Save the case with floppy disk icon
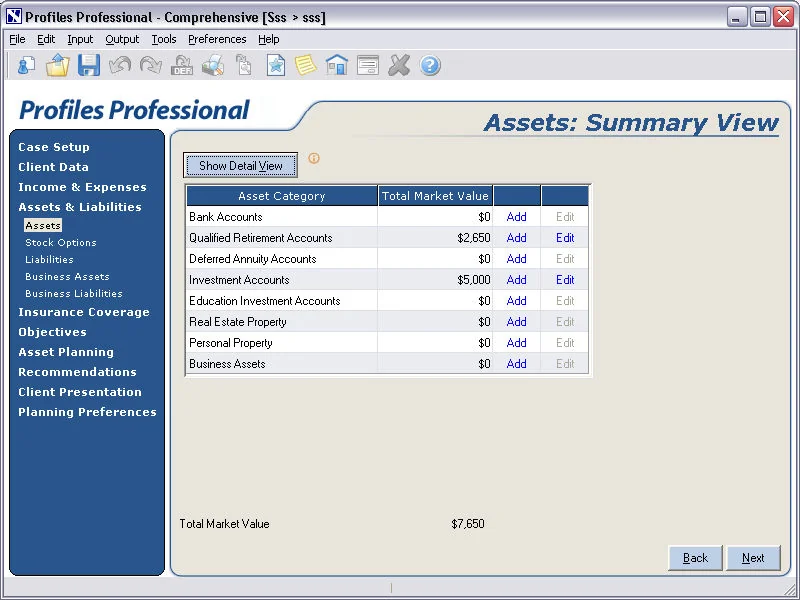 pyautogui.click(x=89, y=65)
